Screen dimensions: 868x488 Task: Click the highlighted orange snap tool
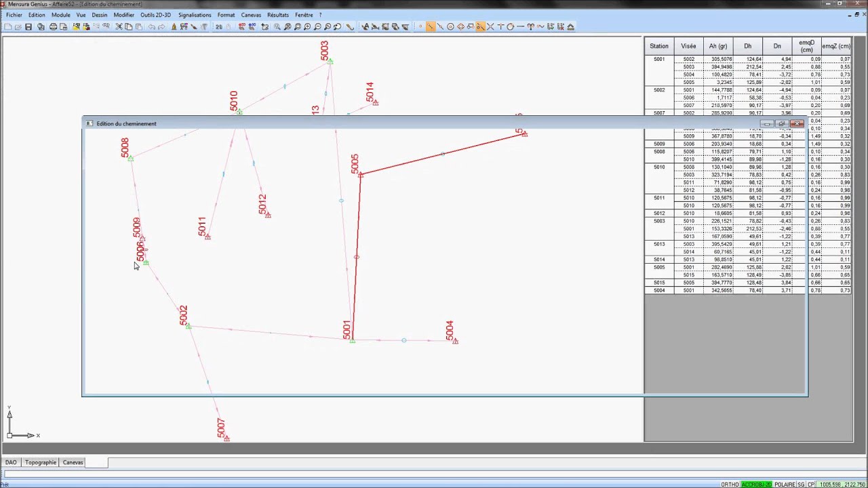click(x=480, y=26)
